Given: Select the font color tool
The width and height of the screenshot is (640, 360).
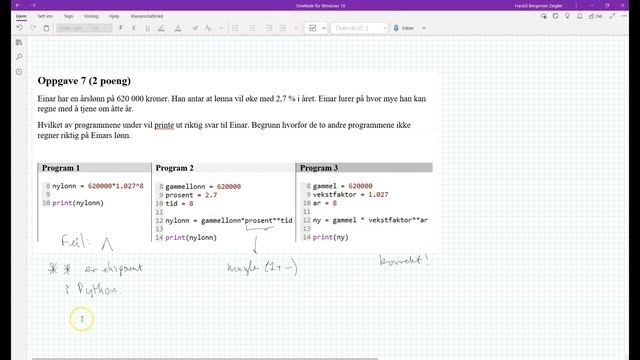Looking at the screenshot, I should pyautogui.click(x=178, y=28).
